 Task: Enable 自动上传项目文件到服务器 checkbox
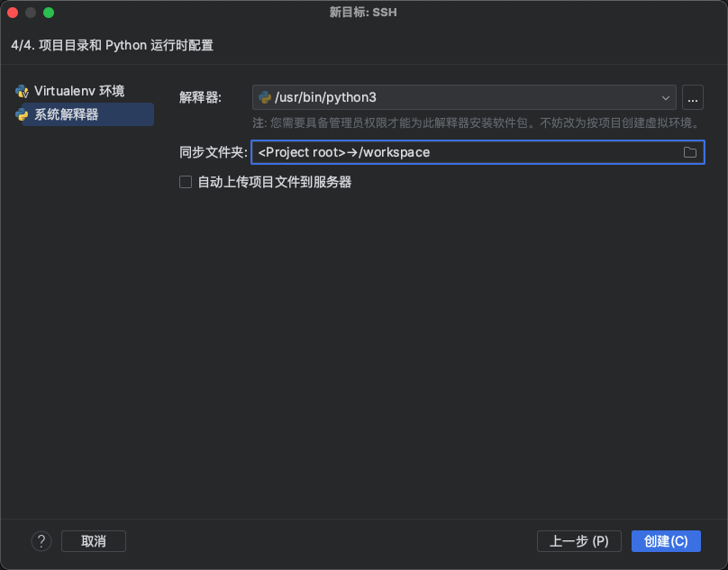coord(186,182)
